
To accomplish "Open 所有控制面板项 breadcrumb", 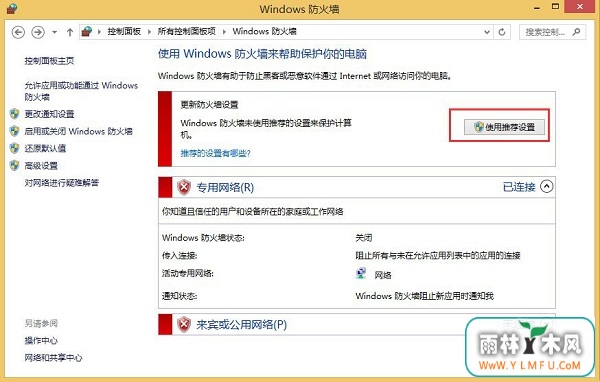I will [186, 31].
